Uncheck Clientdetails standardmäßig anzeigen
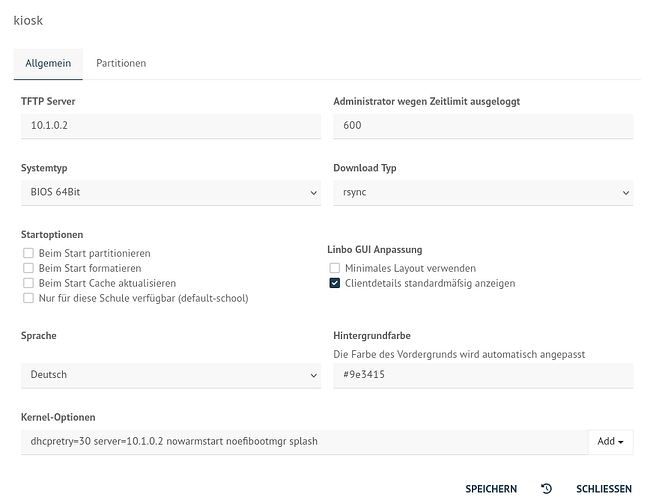The width and height of the screenshot is (646, 500). click(x=336, y=283)
